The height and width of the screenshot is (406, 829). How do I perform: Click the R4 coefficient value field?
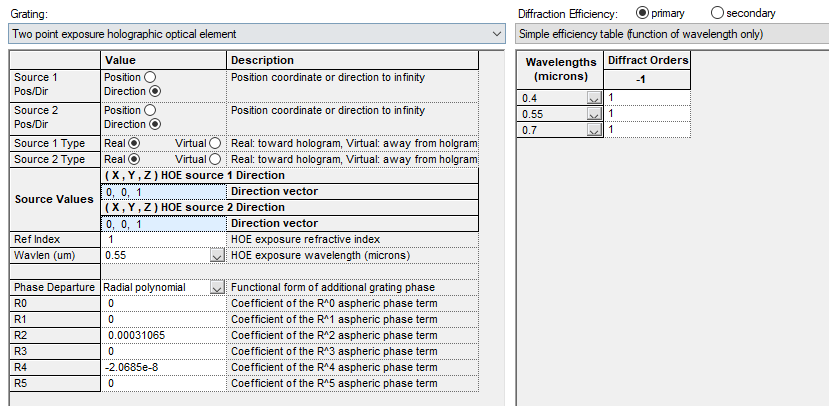(163, 367)
